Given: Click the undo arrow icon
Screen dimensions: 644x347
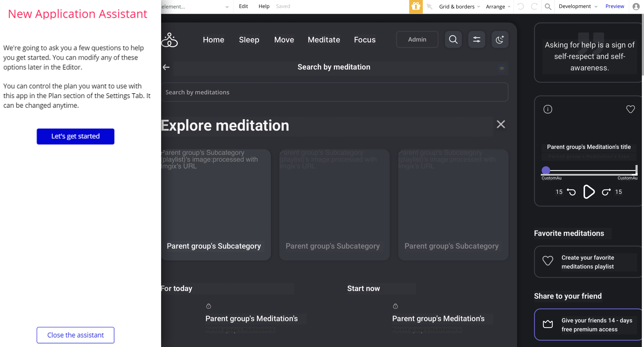Looking at the screenshot, I should [520, 6].
